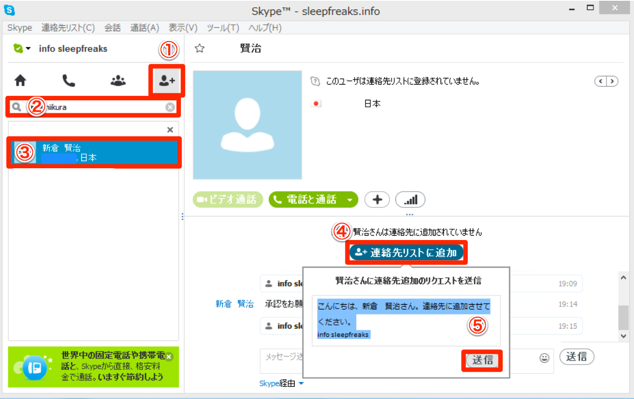The height and width of the screenshot is (399, 634).
Task: Toggle favorite star for 賢治
Action: point(199,49)
